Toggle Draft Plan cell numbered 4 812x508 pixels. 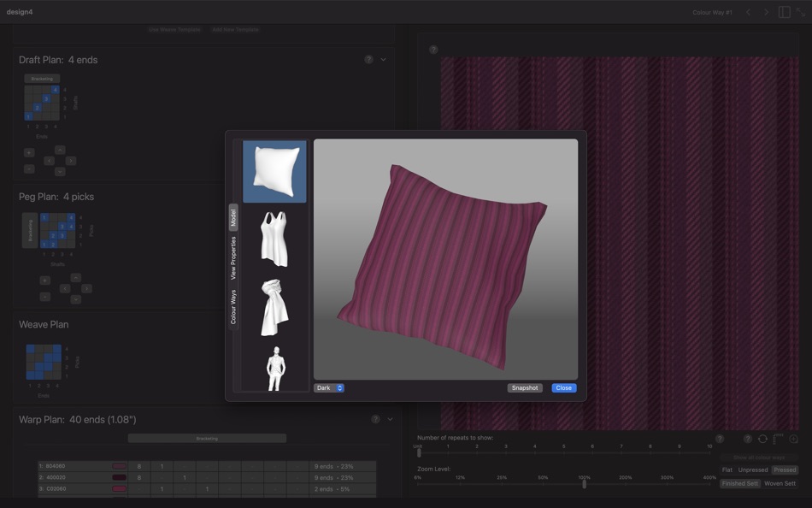56,90
